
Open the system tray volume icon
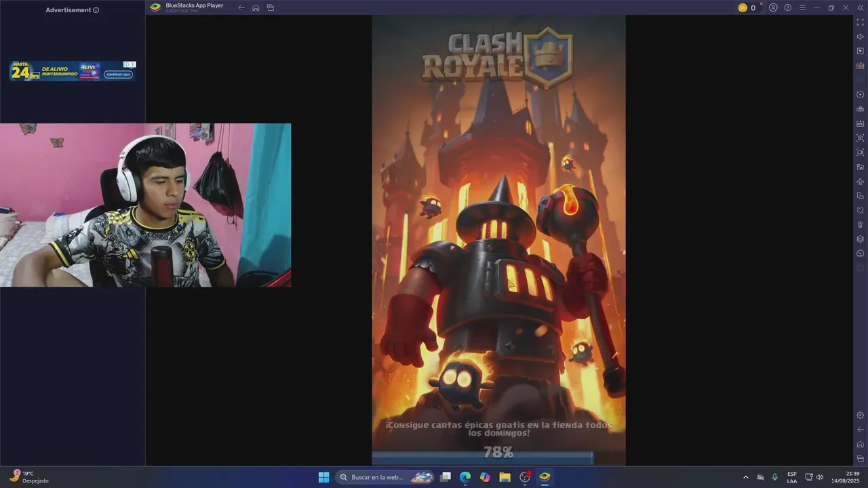point(820,477)
